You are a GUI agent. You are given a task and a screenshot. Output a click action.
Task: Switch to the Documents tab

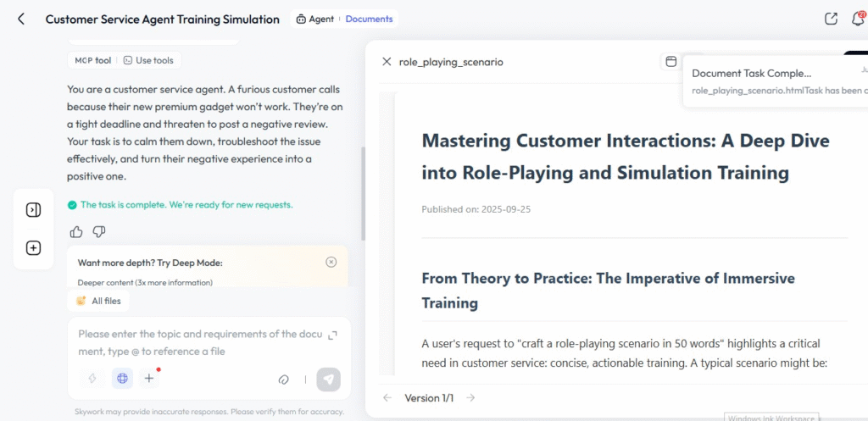click(x=369, y=19)
